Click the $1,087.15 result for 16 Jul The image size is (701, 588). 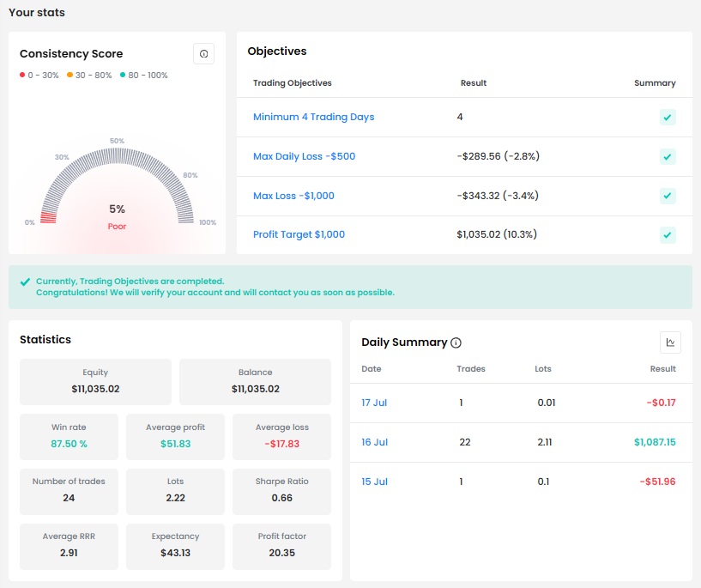(655, 442)
